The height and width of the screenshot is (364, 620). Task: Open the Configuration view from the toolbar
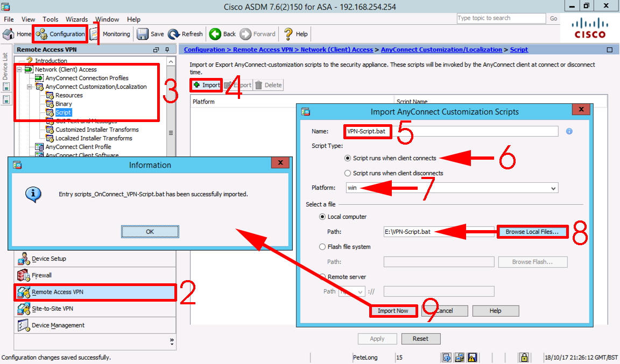(60, 34)
